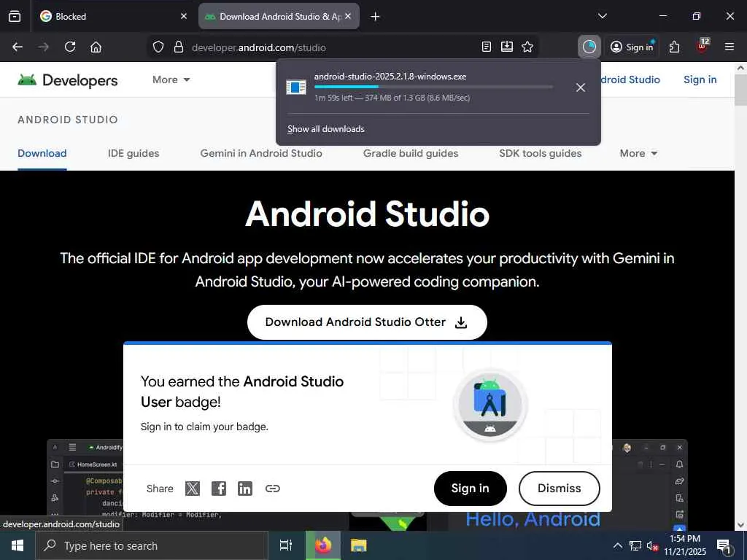Go back to previous page

pyautogui.click(x=18, y=47)
